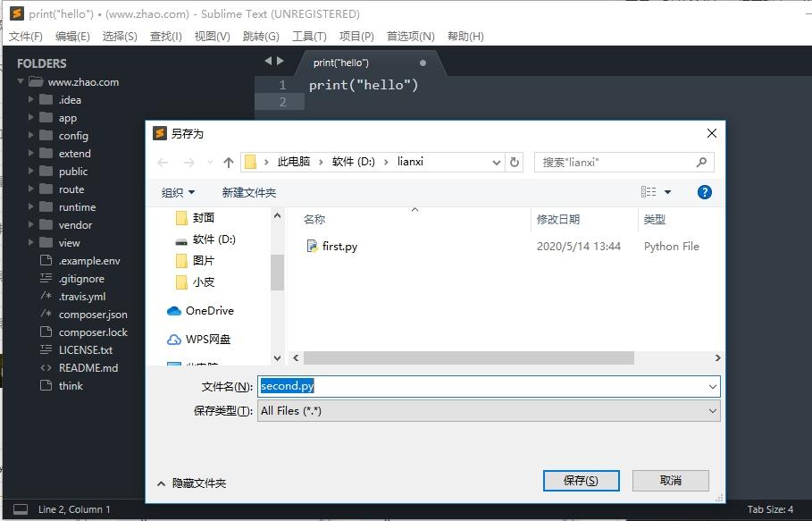Open the view options dropdown arrow
The width and height of the screenshot is (812, 521).
point(667,192)
